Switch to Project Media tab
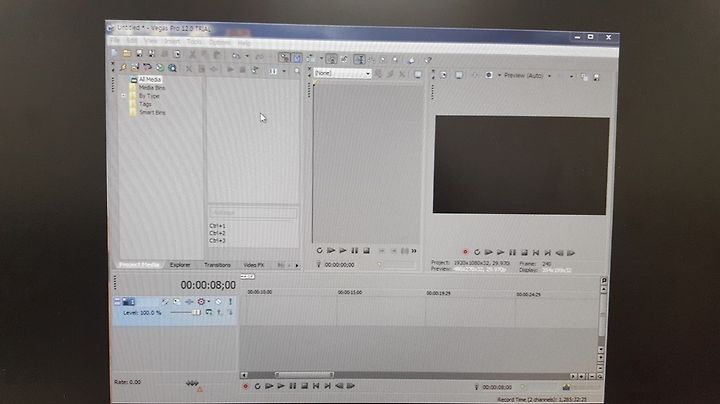 pyautogui.click(x=139, y=265)
